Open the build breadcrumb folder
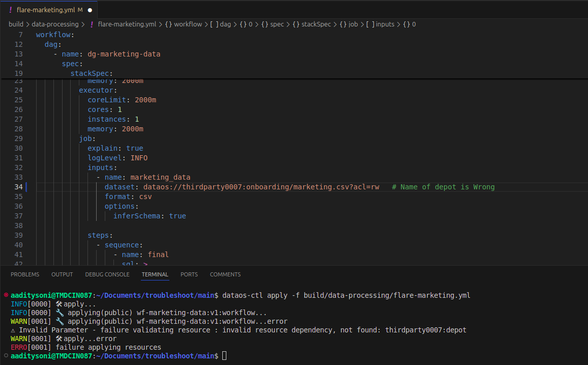Viewport: 588px width, 365px height. click(x=16, y=24)
